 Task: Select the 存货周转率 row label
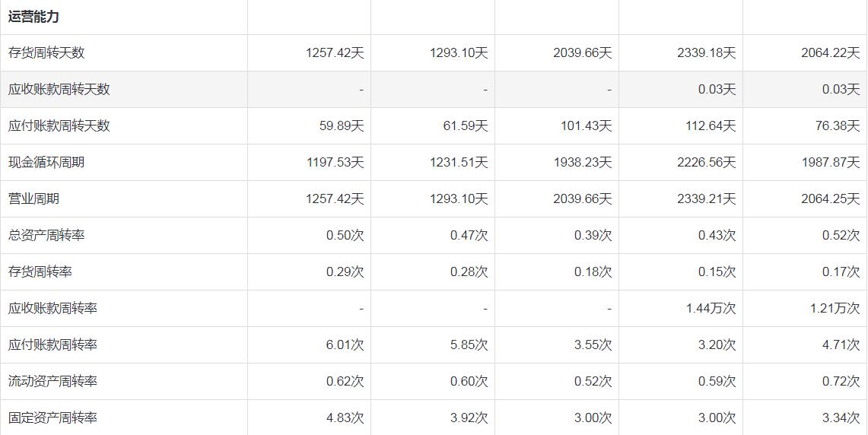click(x=40, y=271)
